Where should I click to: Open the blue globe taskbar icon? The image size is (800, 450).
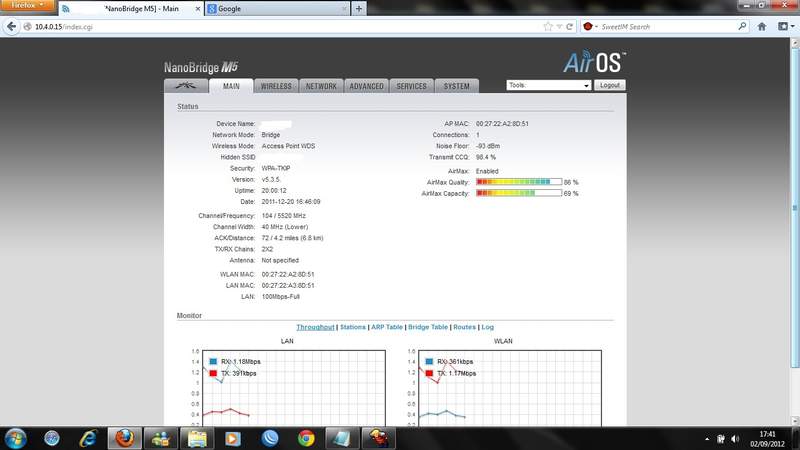(x=52, y=438)
